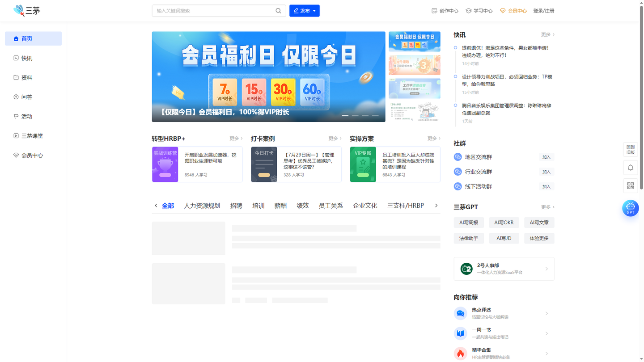Click the search magnifier icon

tap(278, 11)
